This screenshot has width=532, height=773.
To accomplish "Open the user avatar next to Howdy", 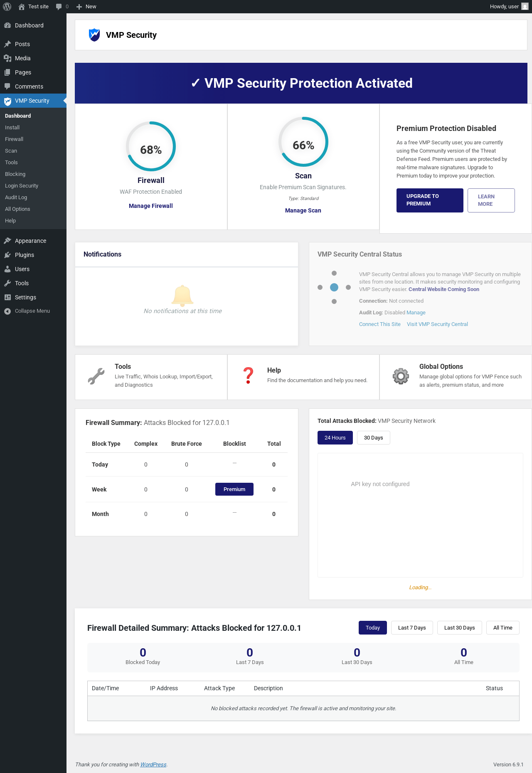I will point(525,7).
